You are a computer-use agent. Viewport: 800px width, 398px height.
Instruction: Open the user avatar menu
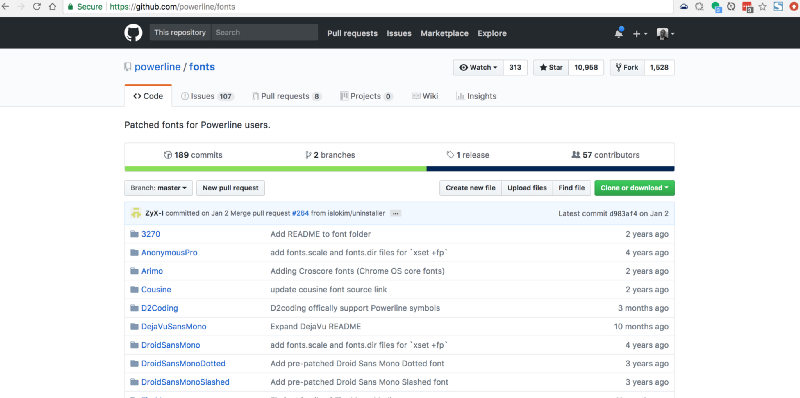coord(665,34)
